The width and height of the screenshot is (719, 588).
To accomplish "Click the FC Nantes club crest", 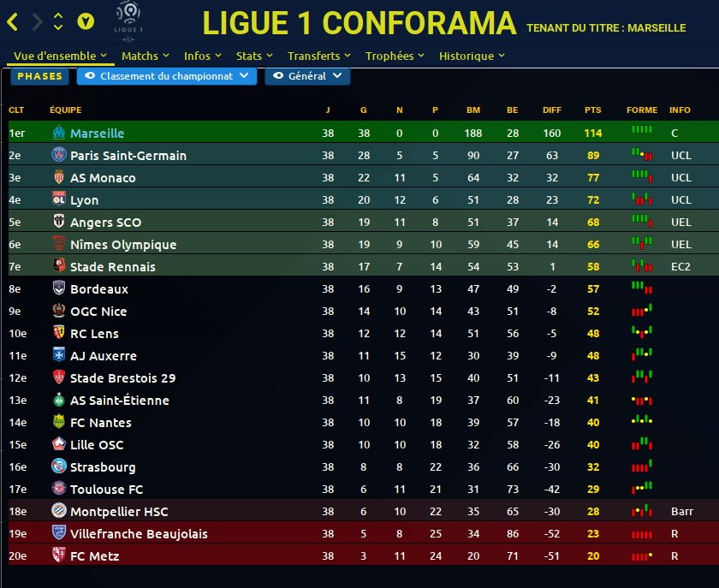I will click(59, 422).
